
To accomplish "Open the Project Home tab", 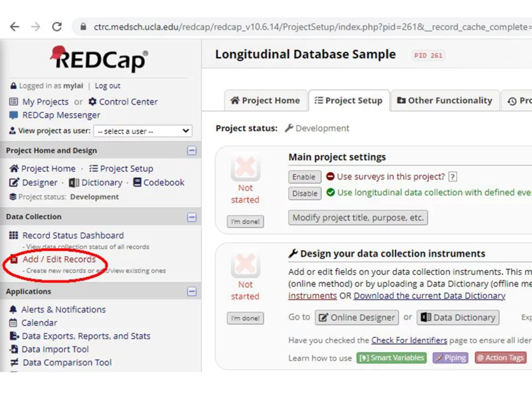I will tap(265, 100).
